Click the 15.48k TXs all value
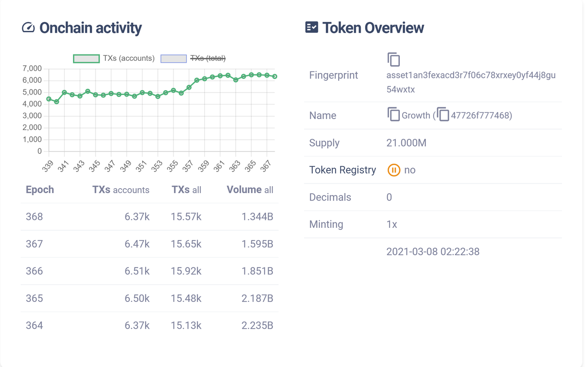 pyautogui.click(x=186, y=298)
